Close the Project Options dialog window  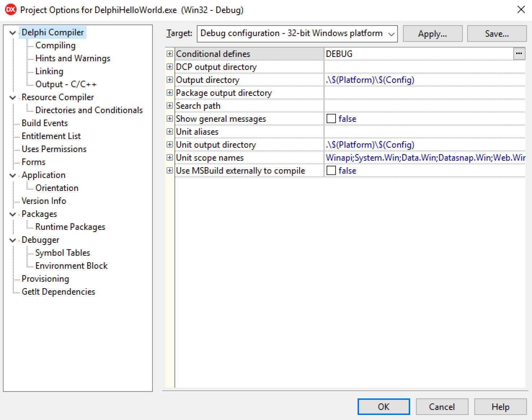(x=521, y=10)
